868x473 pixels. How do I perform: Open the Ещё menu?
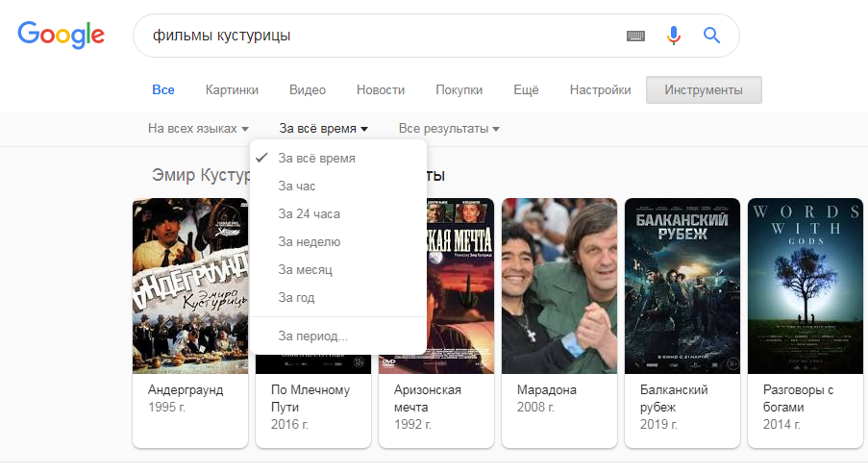526,90
